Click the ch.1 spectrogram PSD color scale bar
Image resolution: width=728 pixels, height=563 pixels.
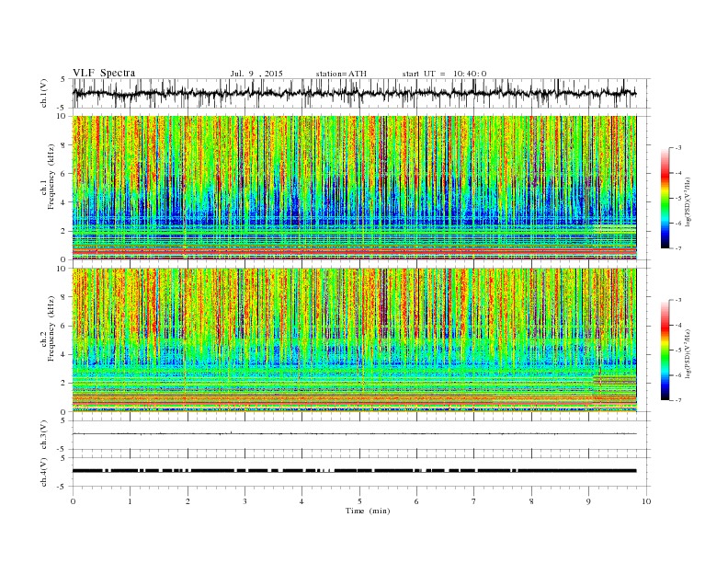tap(665, 198)
